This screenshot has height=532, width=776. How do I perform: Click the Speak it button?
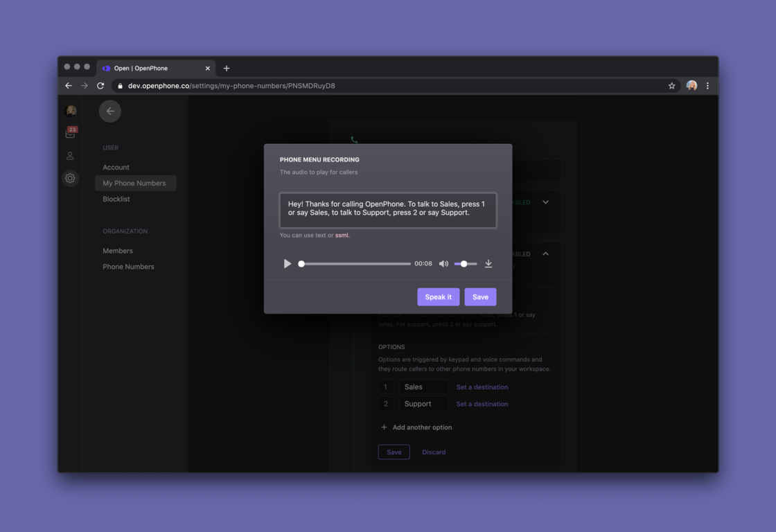(438, 297)
